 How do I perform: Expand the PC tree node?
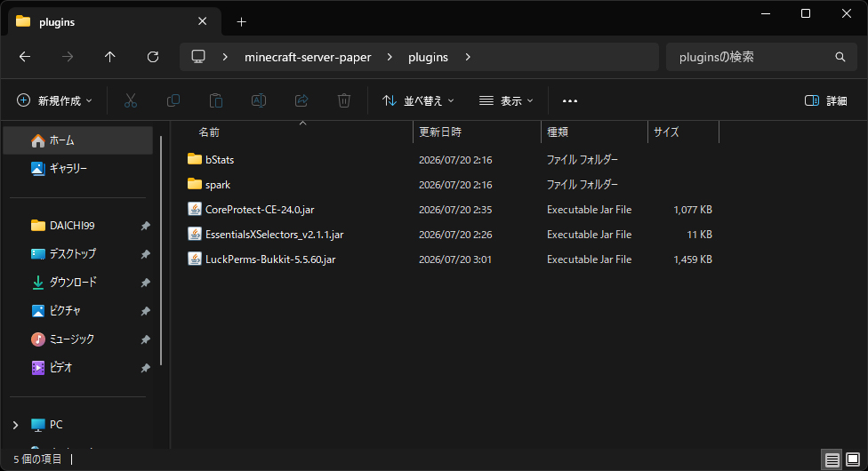click(x=15, y=425)
